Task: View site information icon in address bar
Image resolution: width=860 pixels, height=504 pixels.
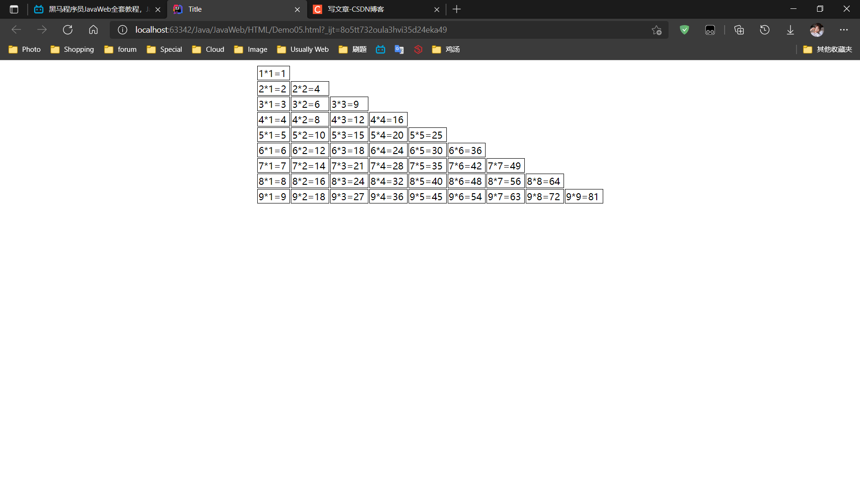Action: [122, 30]
